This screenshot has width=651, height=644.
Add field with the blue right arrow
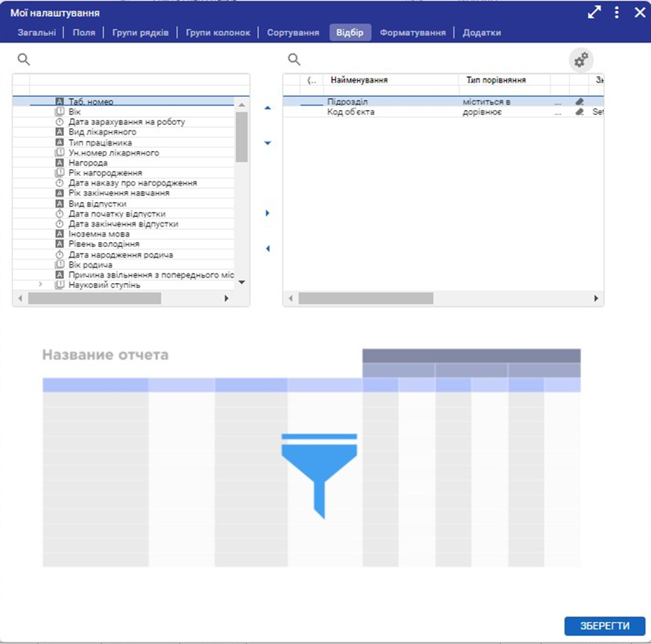click(x=267, y=213)
